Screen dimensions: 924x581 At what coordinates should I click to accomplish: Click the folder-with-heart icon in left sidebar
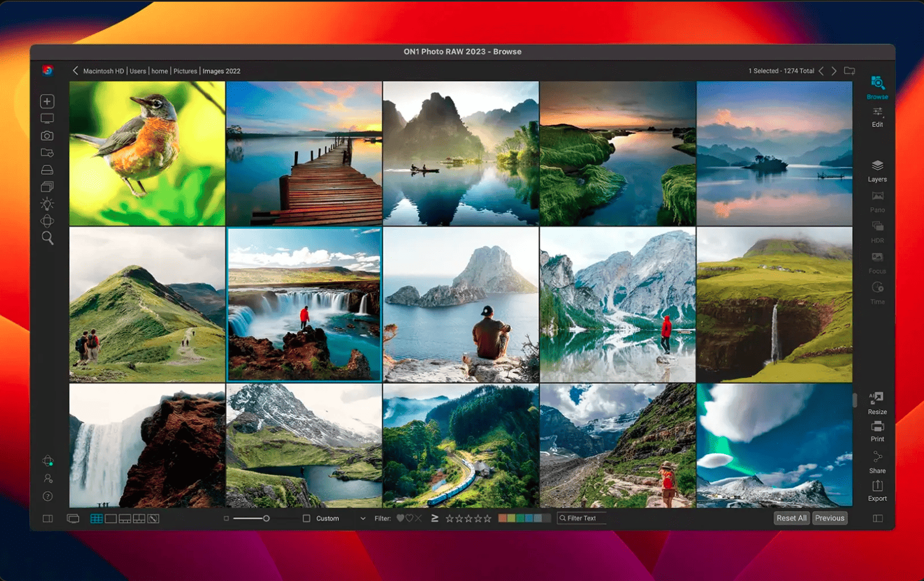pyautogui.click(x=48, y=153)
